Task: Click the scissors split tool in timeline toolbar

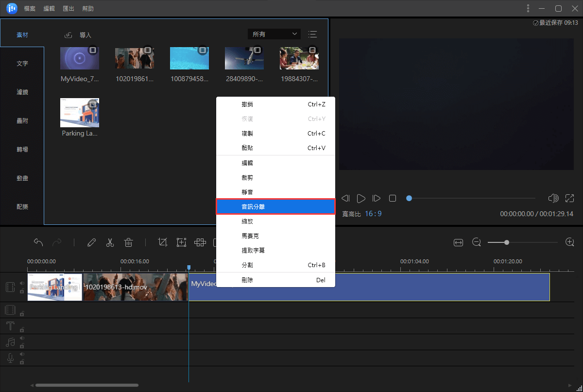Action: tap(110, 242)
